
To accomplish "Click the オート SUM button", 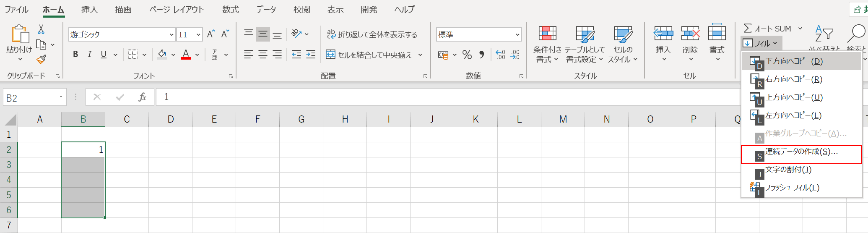I will pyautogui.click(x=767, y=29).
